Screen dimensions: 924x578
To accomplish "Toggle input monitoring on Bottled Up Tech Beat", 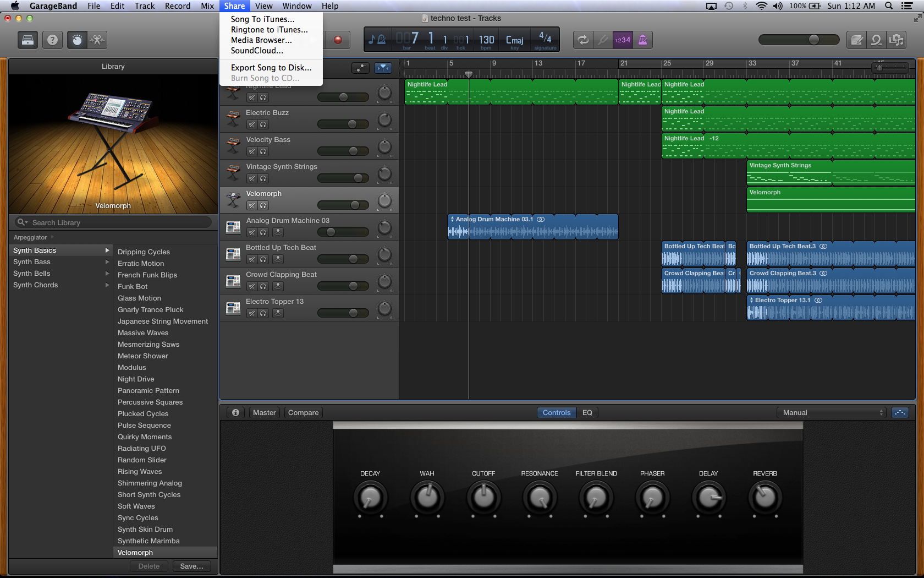I will 278,259.
